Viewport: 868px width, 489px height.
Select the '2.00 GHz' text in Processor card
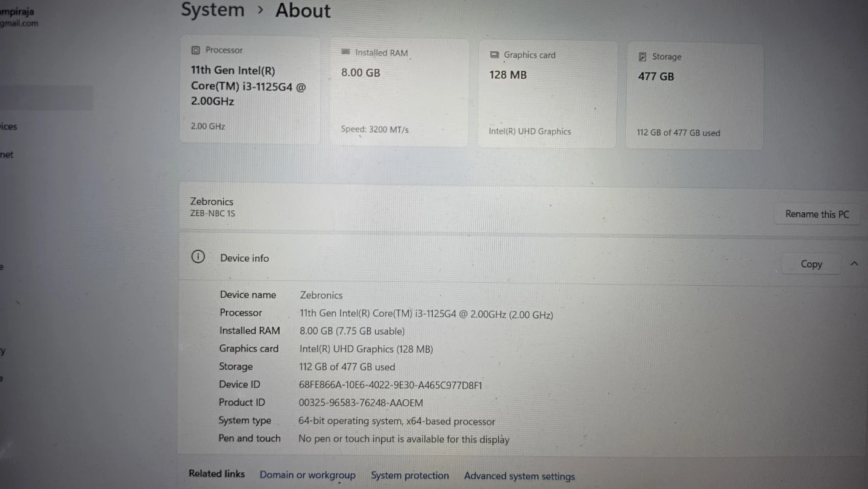(x=208, y=127)
